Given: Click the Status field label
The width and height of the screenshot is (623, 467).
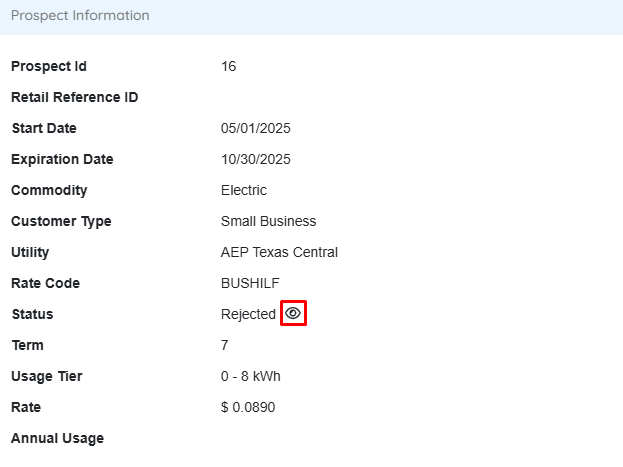Looking at the screenshot, I should click(32, 315).
